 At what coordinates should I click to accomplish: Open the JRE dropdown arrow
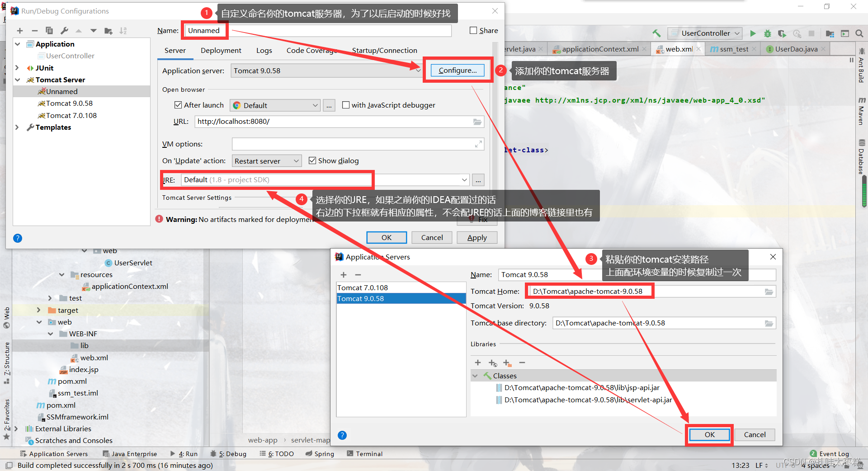click(464, 180)
